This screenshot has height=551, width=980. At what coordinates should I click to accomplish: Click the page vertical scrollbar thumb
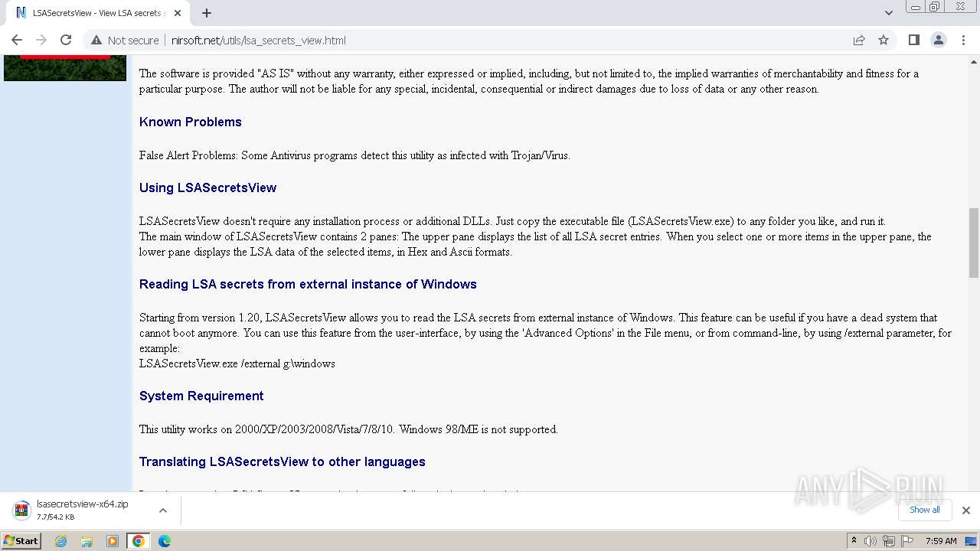click(974, 243)
